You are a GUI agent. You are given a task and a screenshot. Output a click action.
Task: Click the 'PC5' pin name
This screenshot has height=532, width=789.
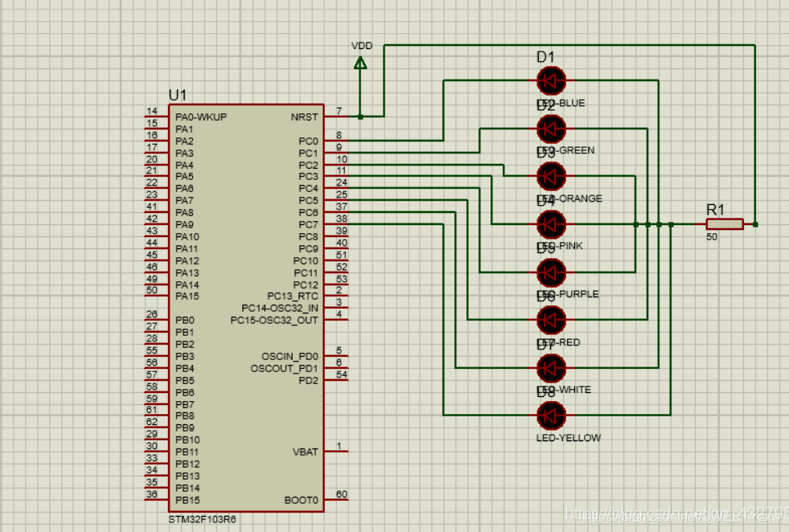pos(309,201)
